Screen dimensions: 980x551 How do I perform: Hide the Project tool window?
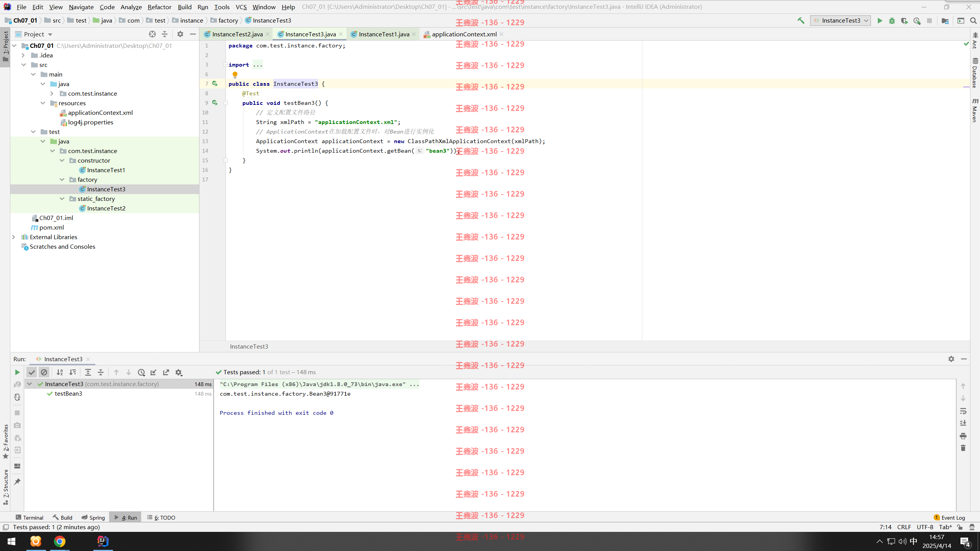click(193, 34)
